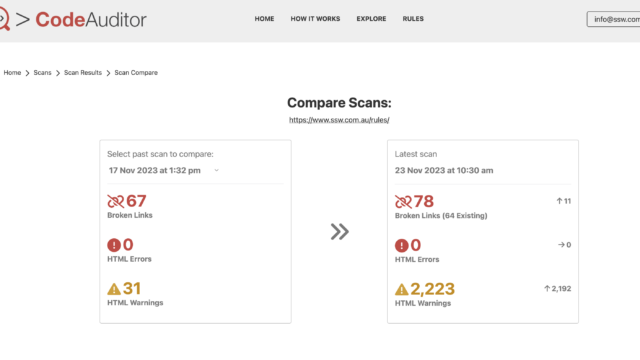
Task: Click HTML error icon in latest scan
Action: tap(402, 245)
